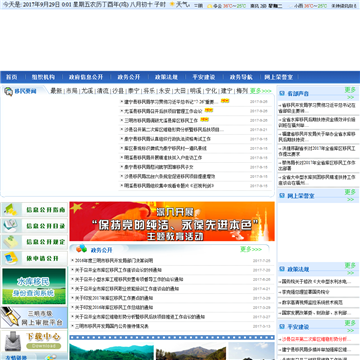Open the 信息公开规定 button
Image resolution: width=360 pixels, height=360 pixels.
(34, 242)
